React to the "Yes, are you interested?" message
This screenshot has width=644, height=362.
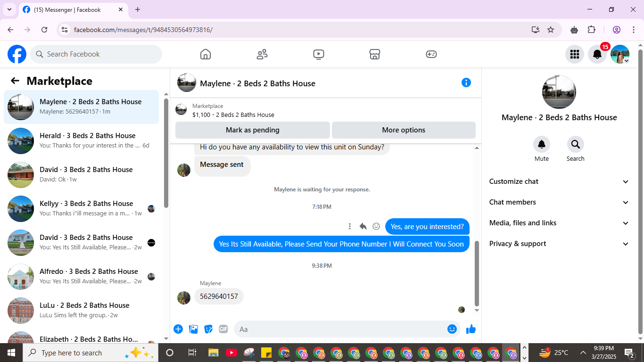tap(376, 226)
